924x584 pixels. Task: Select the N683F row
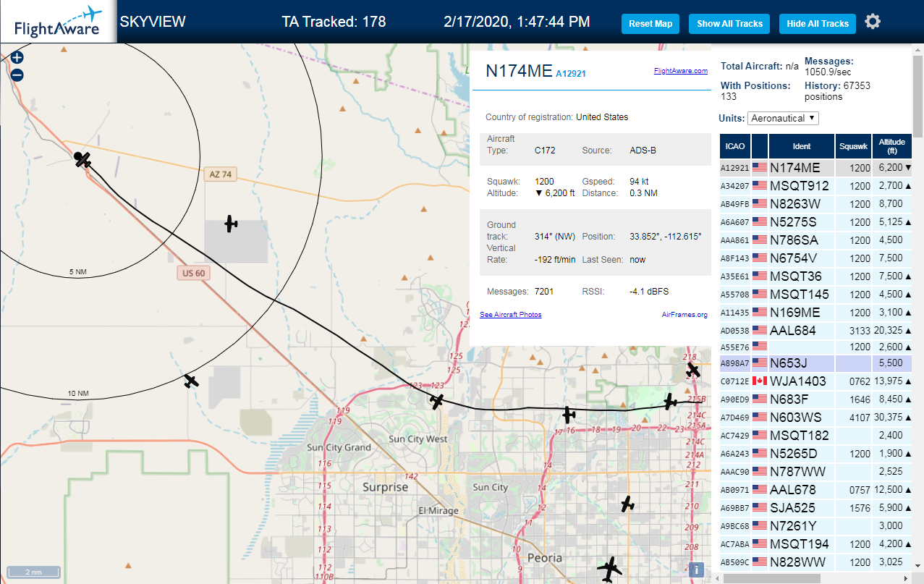[815, 399]
